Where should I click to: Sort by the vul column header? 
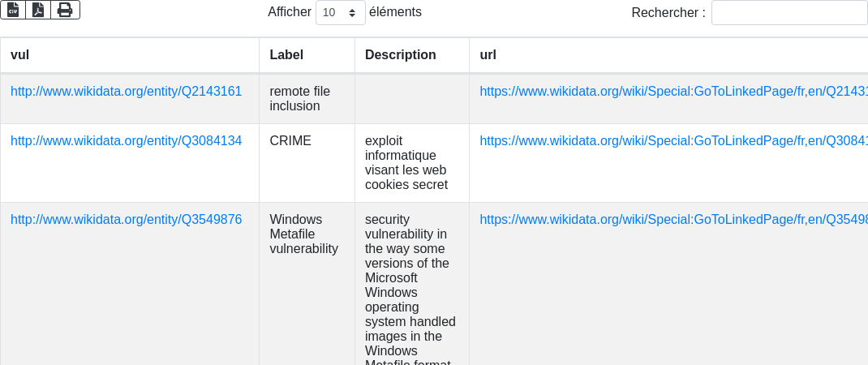(x=20, y=55)
